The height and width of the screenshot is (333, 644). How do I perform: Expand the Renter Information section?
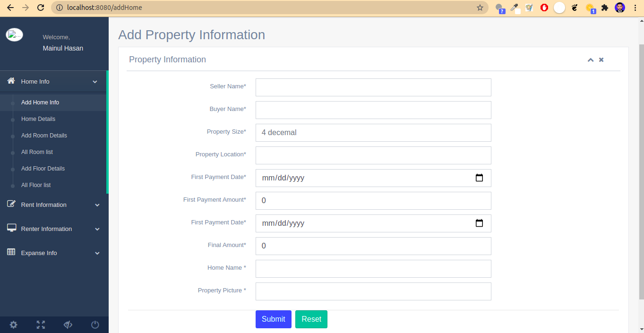(47, 229)
